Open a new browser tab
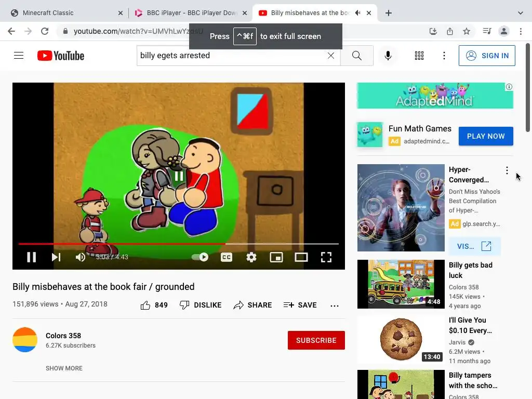 [x=389, y=13]
